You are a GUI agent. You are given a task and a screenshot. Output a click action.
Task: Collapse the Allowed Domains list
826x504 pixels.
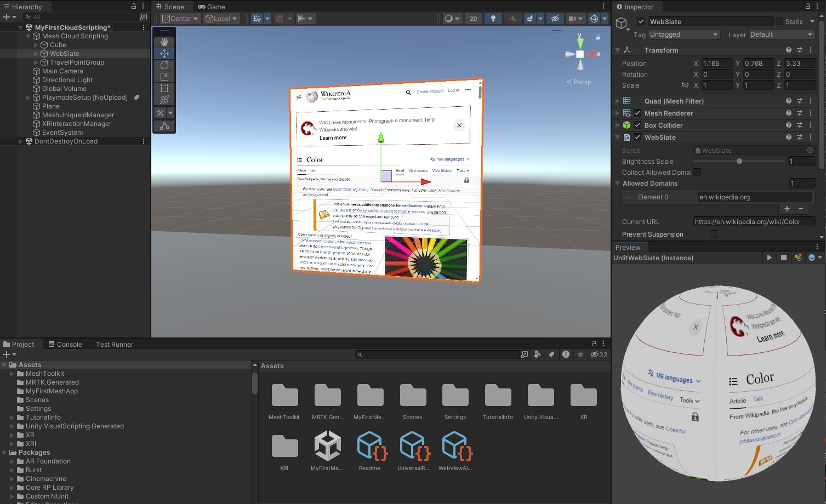(x=618, y=184)
